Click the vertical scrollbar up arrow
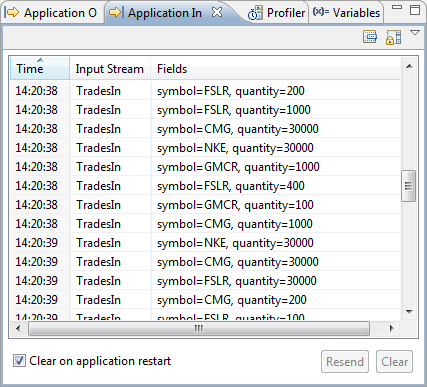The height and width of the screenshot is (387, 427). tap(409, 67)
